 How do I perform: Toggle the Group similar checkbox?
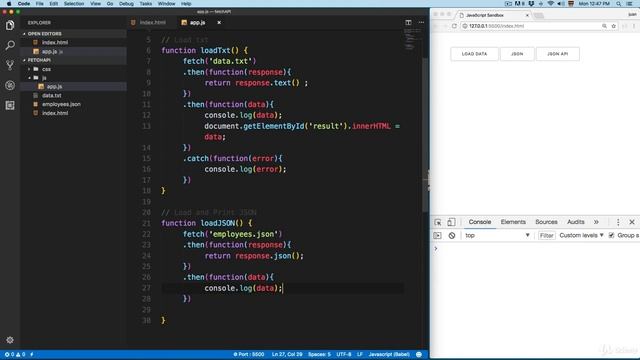point(611,236)
